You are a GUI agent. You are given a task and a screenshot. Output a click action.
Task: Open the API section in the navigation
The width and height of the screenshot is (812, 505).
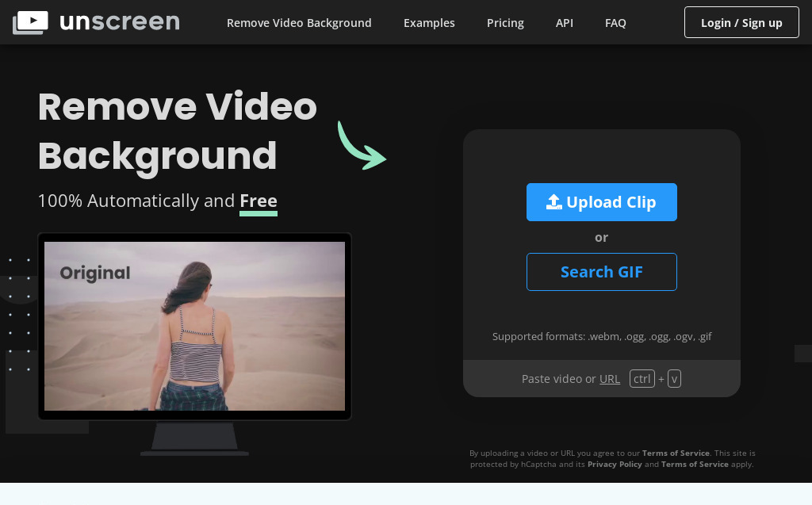(x=565, y=22)
